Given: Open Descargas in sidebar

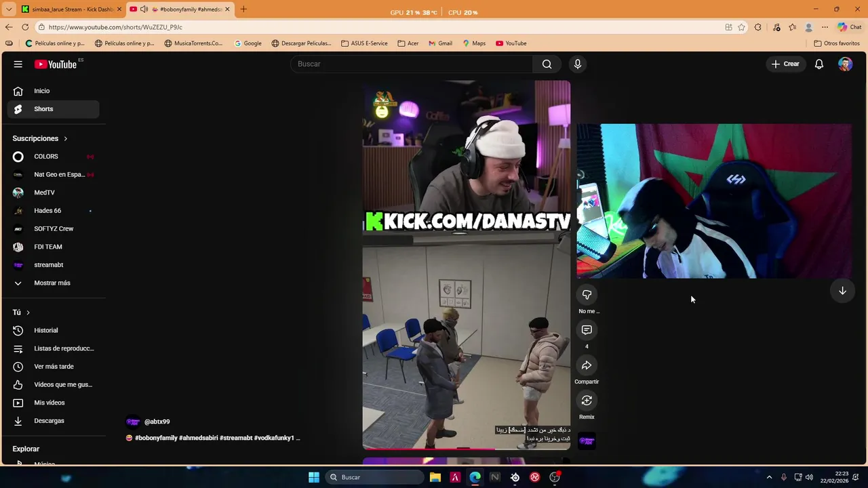Looking at the screenshot, I should [x=53, y=421].
